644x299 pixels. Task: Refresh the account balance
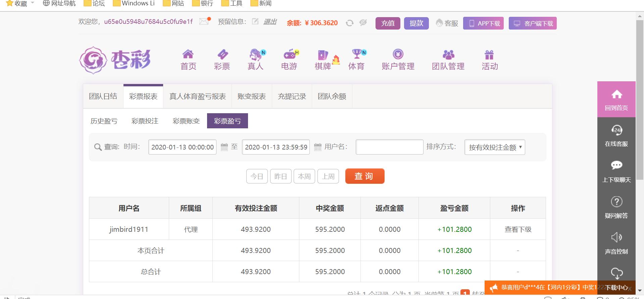350,23
